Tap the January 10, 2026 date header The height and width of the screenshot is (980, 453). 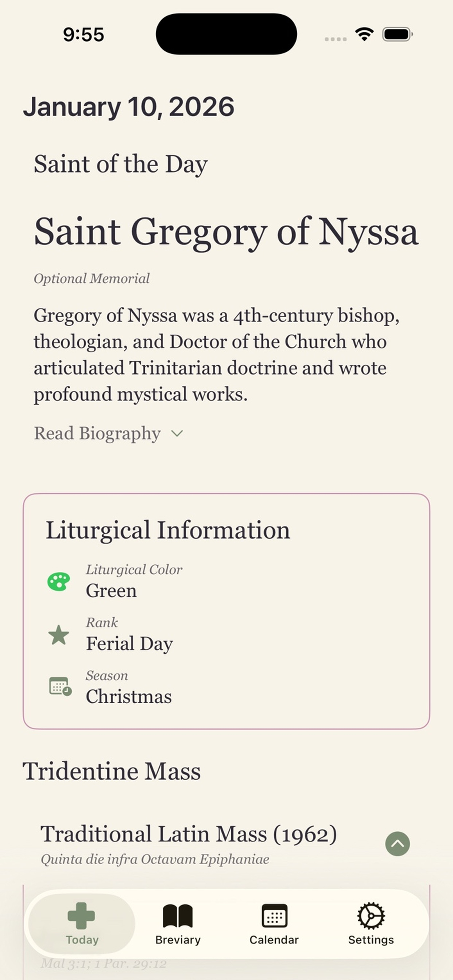coord(129,106)
